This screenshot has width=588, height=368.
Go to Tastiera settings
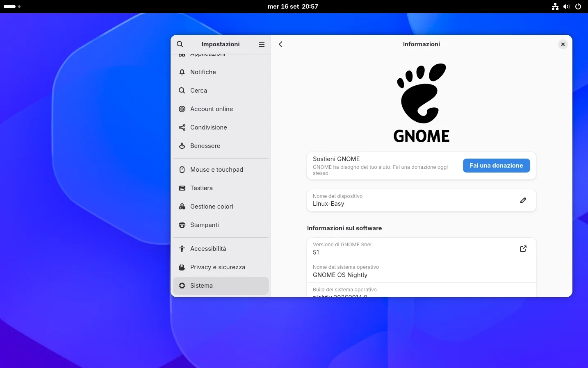221,188
